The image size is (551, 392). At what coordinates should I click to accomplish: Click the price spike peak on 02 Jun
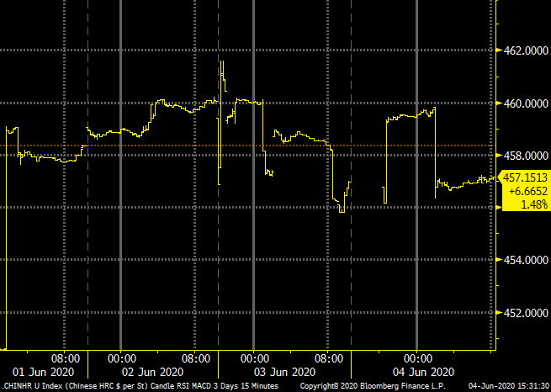coord(221,61)
